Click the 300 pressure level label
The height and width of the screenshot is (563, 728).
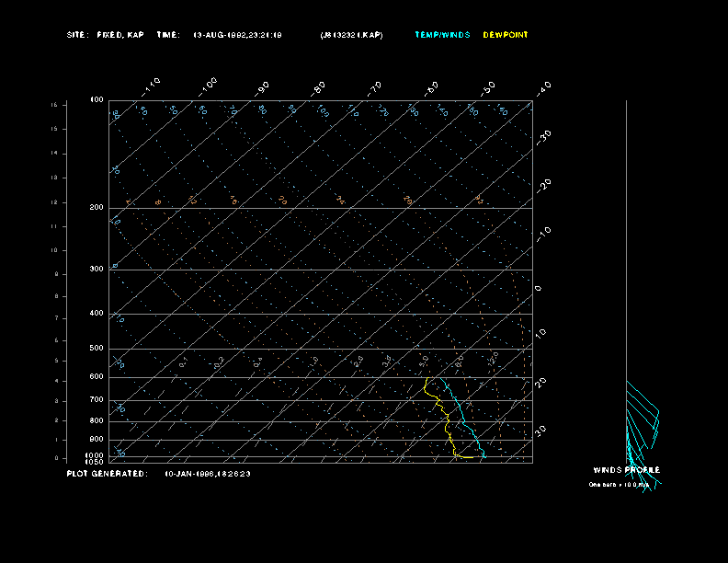[97, 270]
